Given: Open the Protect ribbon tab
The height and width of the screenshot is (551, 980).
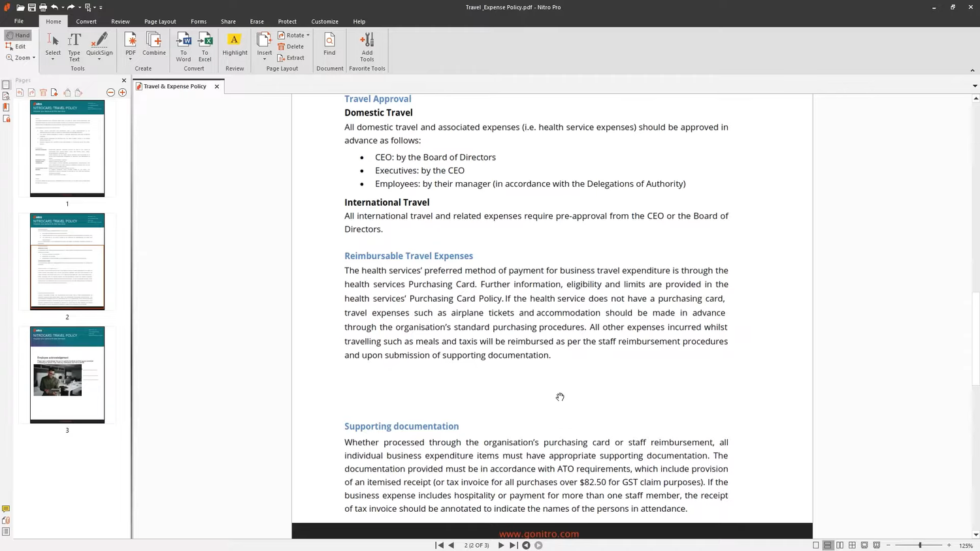Looking at the screenshot, I should 287,22.
